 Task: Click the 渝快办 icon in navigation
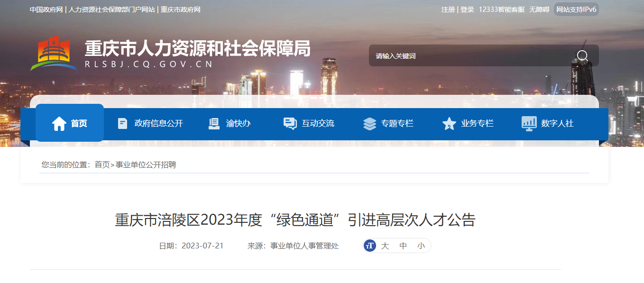pos(214,123)
